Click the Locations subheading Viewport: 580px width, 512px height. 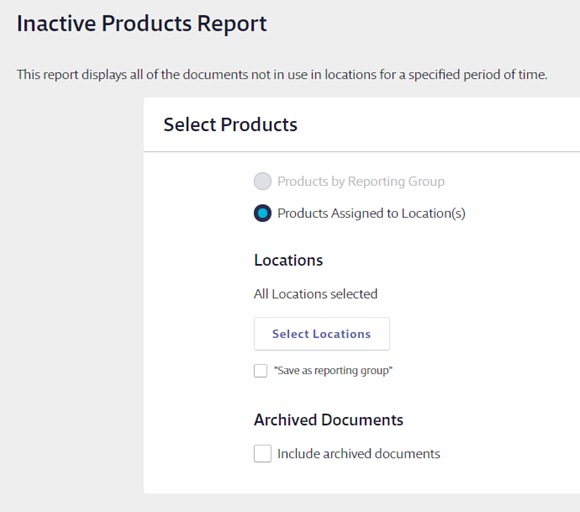[289, 260]
